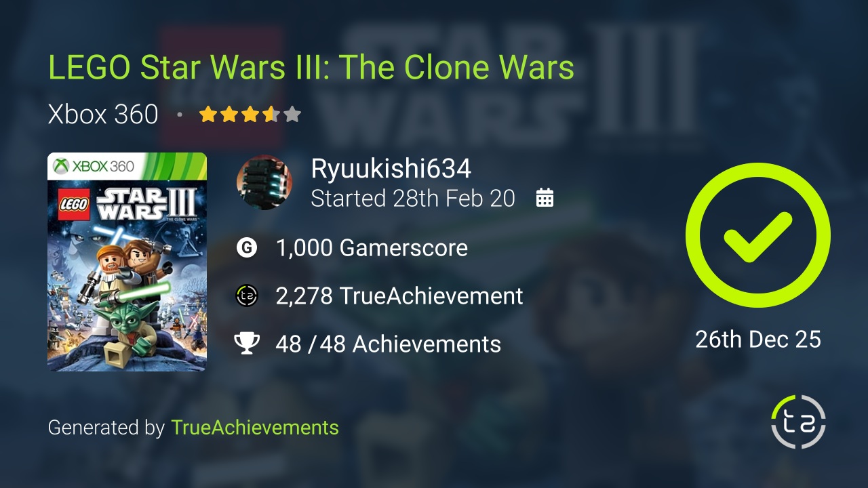Viewport: 868px width, 488px height.
Task: Follow the TrueAchievements link in footer
Action: [255, 428]
